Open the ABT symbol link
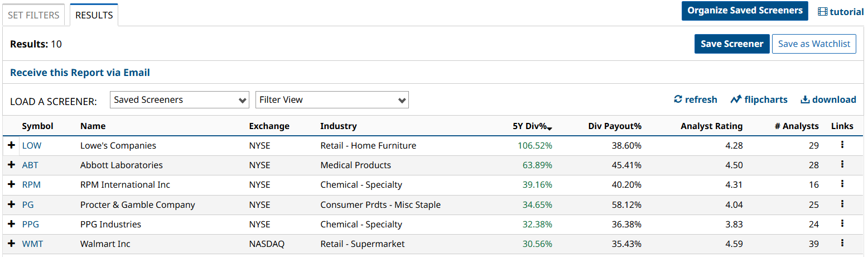 click(x=30, y=165)
